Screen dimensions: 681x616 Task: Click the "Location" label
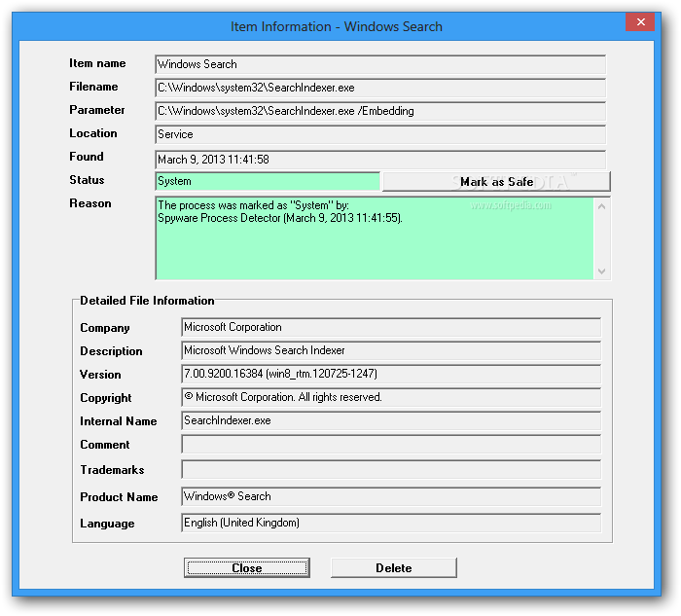[93, 133]
